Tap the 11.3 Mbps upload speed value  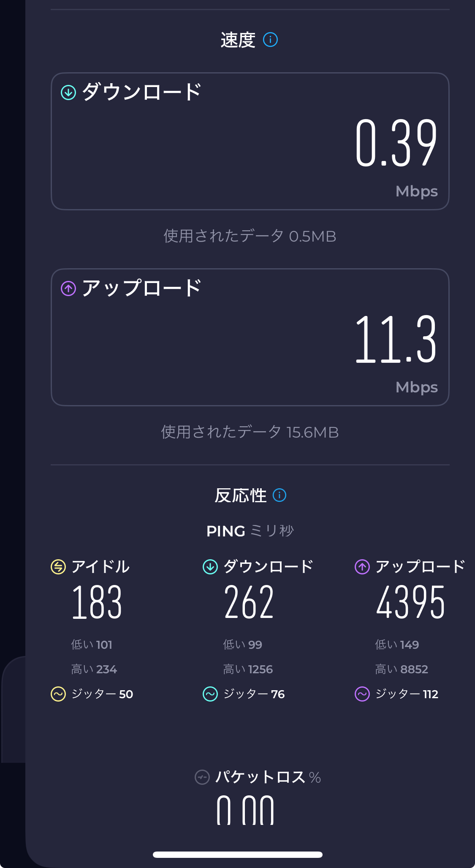click(396, 340)
